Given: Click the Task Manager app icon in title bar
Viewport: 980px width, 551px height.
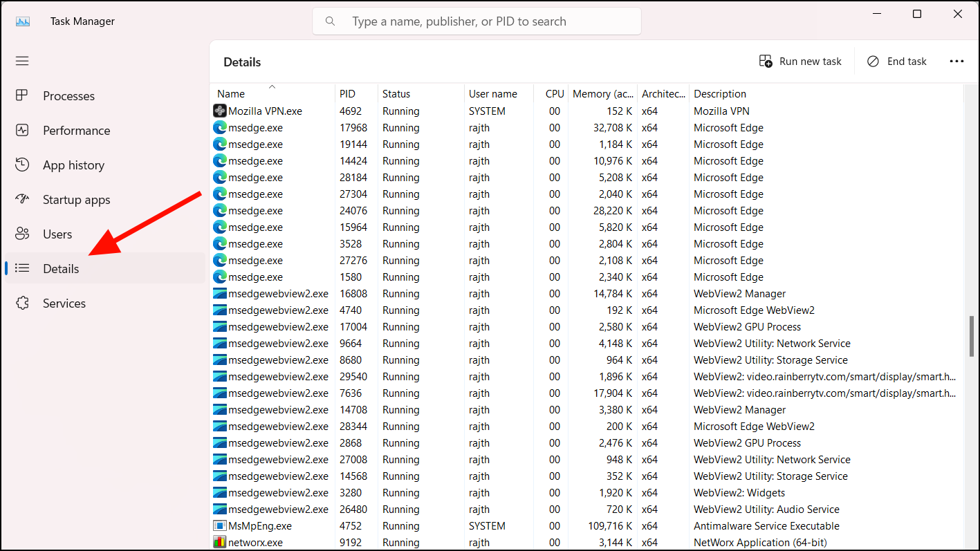Looking at the screenshot, I should point(23,21).
